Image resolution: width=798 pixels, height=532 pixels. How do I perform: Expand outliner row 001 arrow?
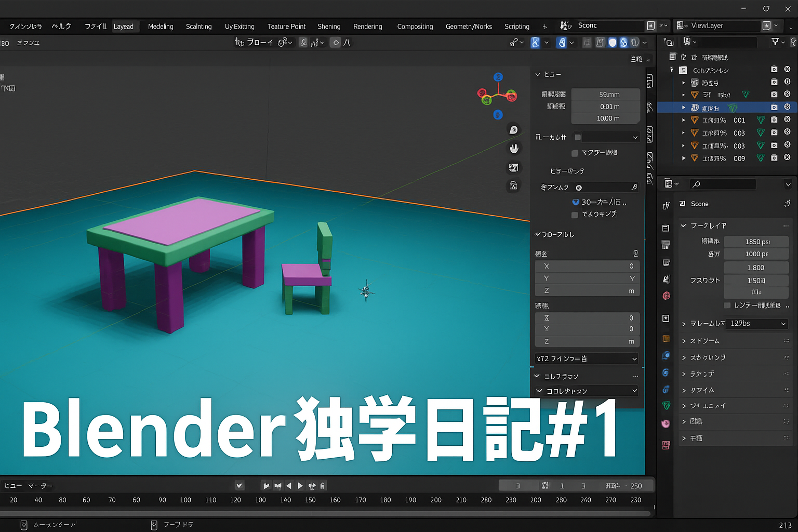(x=684, y=120)
